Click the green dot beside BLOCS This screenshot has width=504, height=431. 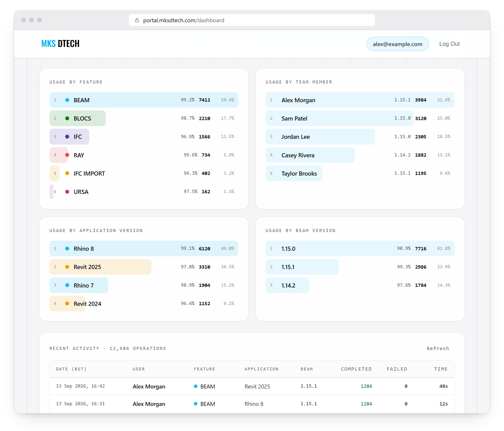[x=67, y=118]
